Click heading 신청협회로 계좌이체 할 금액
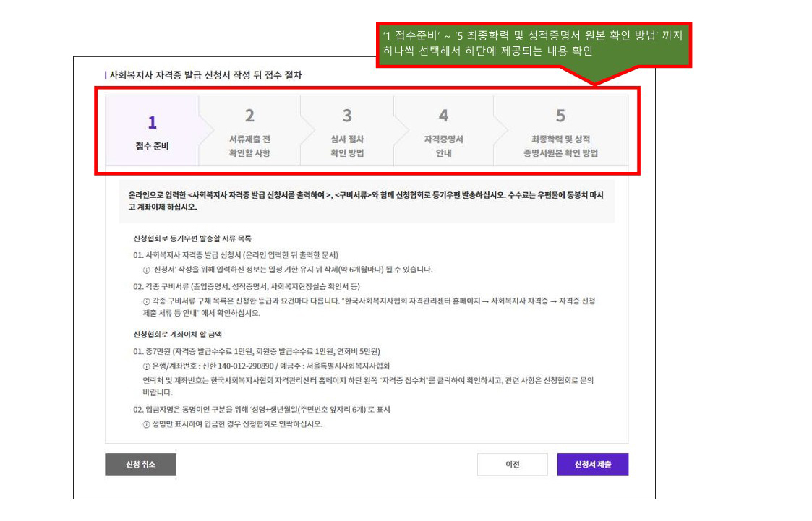 coord(178,335)
